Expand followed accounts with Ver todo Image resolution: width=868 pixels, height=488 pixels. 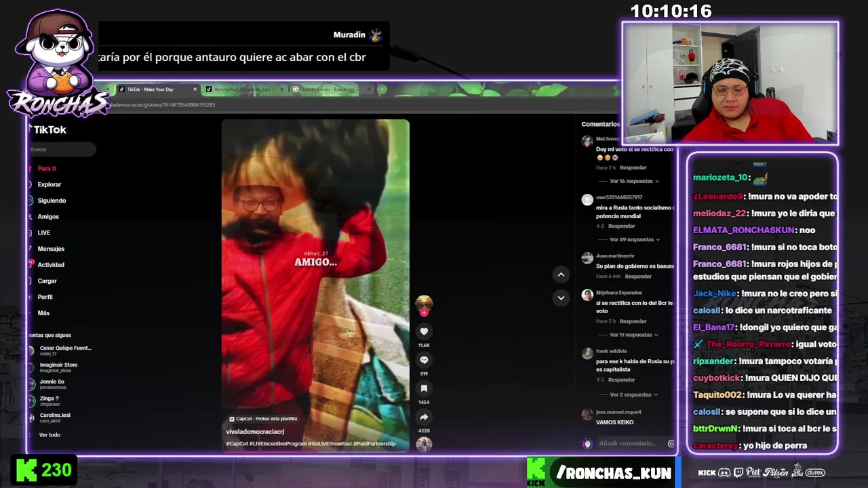coord(50,435)
